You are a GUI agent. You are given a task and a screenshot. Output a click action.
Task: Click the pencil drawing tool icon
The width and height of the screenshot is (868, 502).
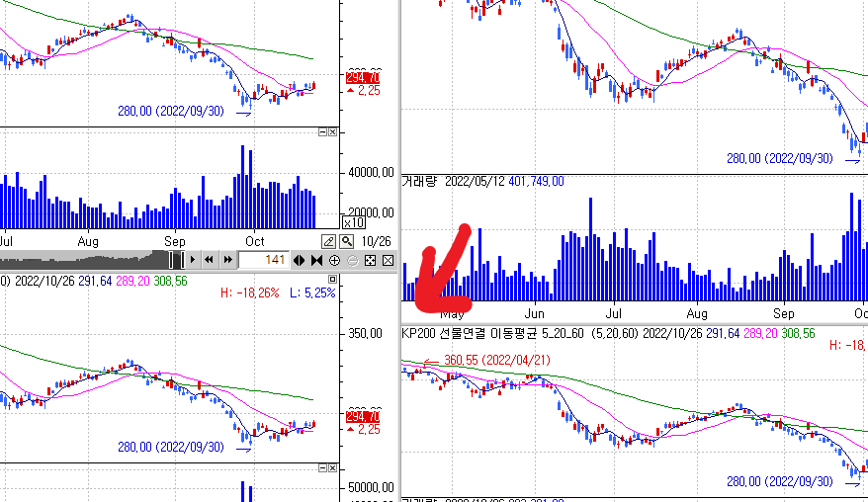click(328, 241)
